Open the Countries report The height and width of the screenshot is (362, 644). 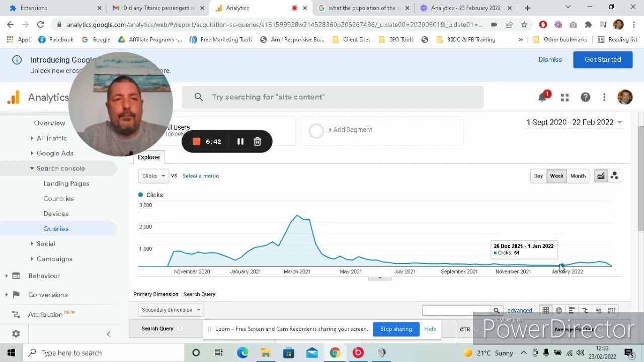[x=58, y=199]
